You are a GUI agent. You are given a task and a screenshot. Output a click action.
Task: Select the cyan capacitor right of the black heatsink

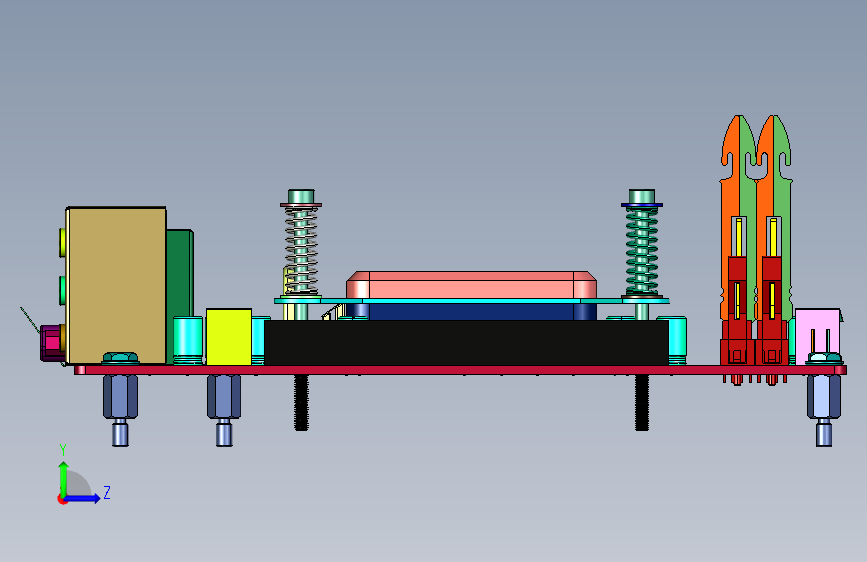click(677, 340)
